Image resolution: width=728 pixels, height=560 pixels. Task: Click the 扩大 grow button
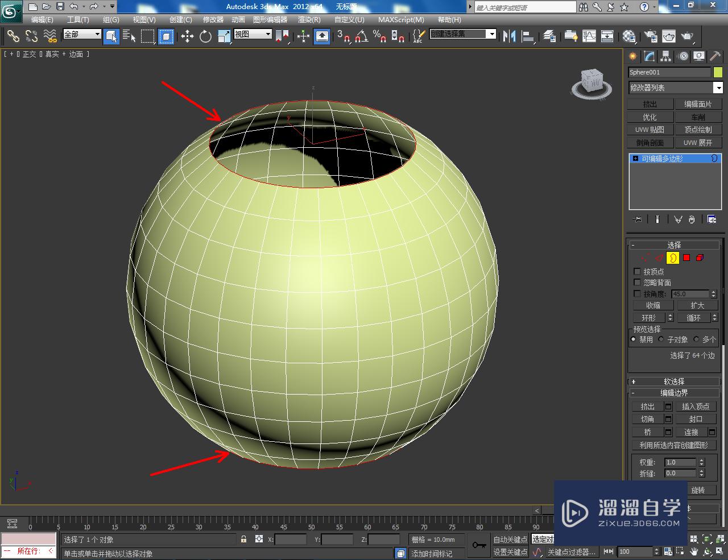(x=698, y=305)
